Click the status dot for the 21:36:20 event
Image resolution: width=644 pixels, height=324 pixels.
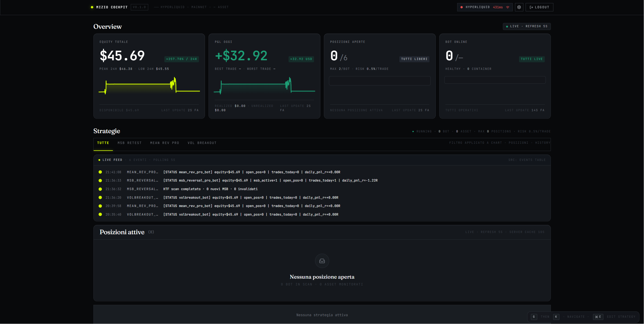pyautogui.click(x=100, y=198)
